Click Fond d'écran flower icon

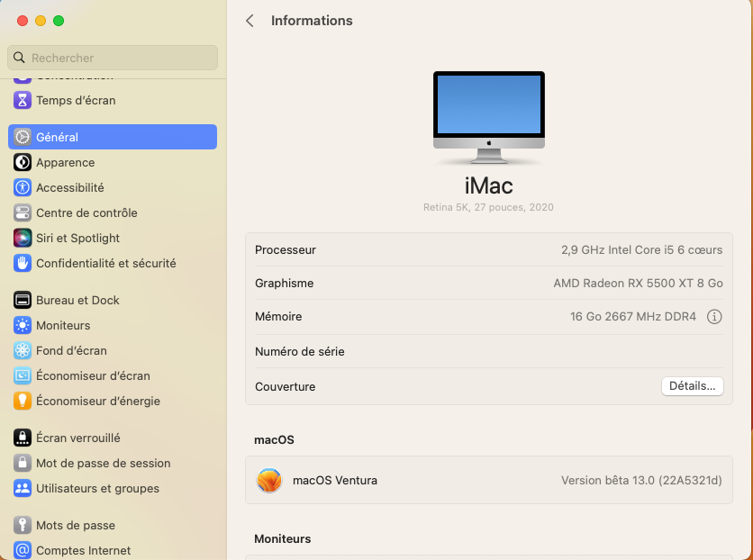(x=23, y=350)
